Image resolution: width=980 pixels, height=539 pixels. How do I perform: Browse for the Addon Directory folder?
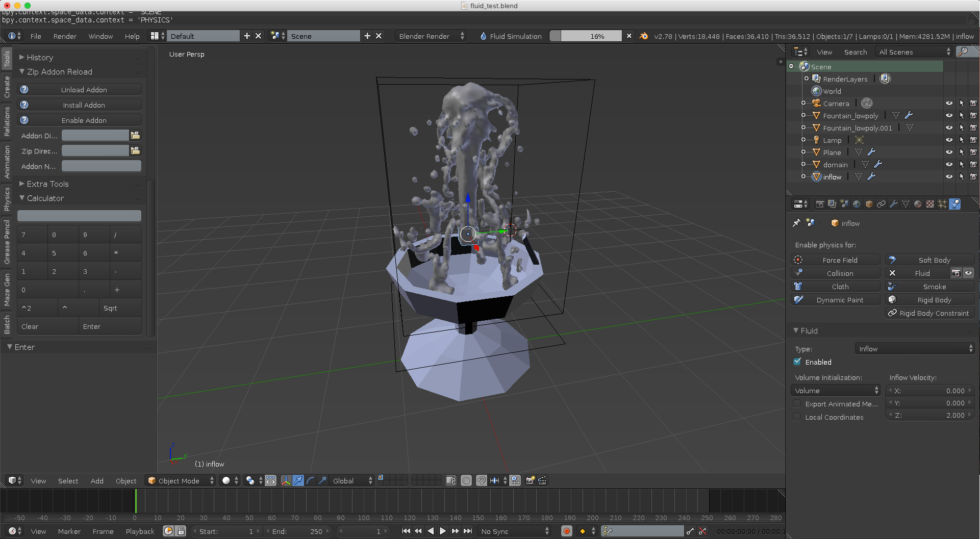(135, 135)
